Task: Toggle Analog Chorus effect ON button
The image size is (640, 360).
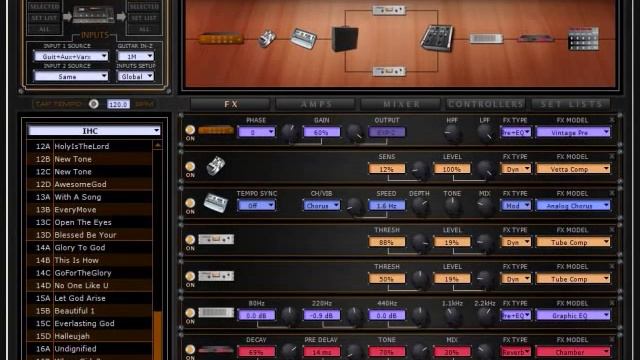Action: [x=190, y=203]
